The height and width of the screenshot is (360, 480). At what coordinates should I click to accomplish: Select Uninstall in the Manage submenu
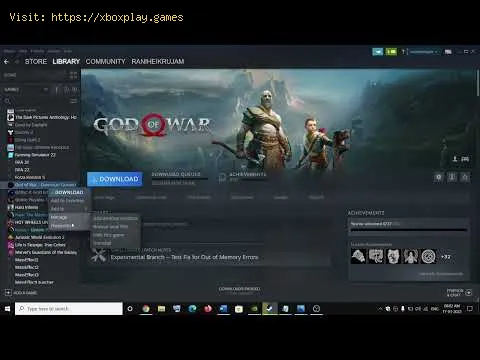point(115,243)
